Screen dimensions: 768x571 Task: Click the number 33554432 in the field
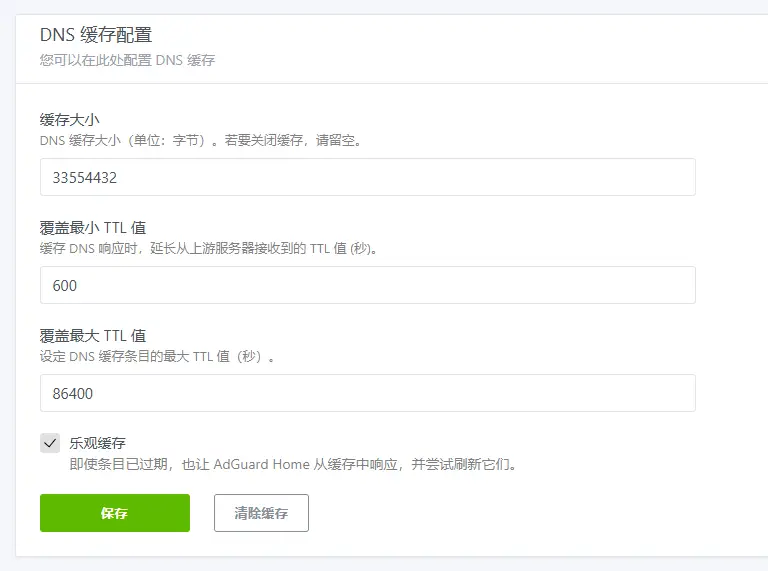tap(86, 177)
